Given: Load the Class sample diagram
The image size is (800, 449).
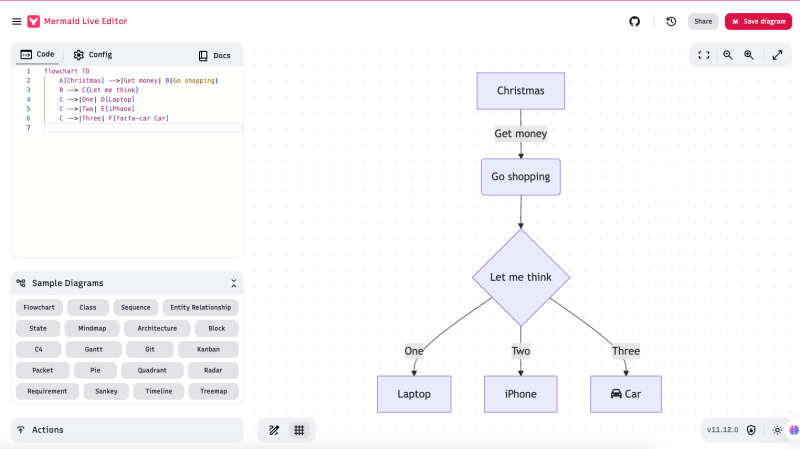Looking at the screenshot, I should click(x=88, y=307).
